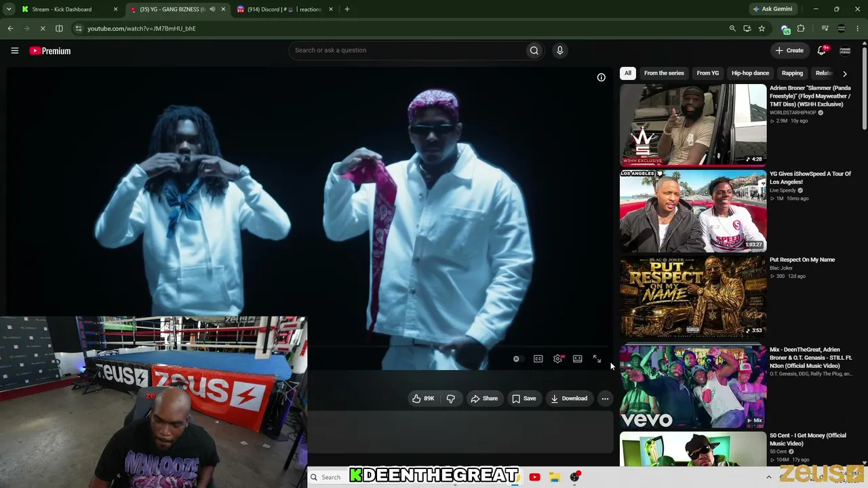Download the video
868x488 pixels.
[x=568, y=399]
